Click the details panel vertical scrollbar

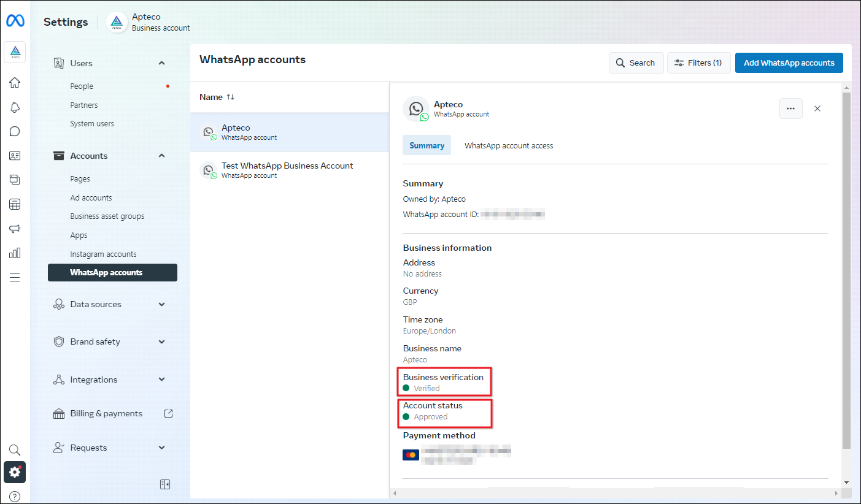point(846,270)
